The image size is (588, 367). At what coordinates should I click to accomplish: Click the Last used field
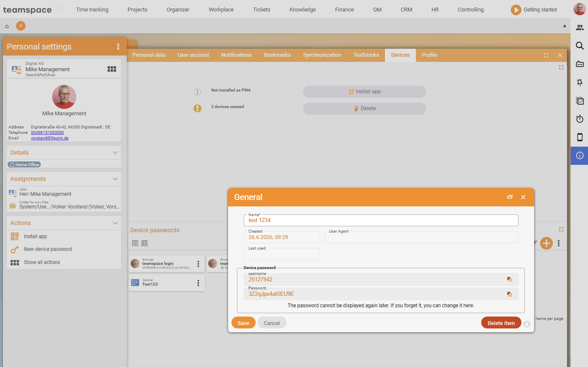click(281, 254)
